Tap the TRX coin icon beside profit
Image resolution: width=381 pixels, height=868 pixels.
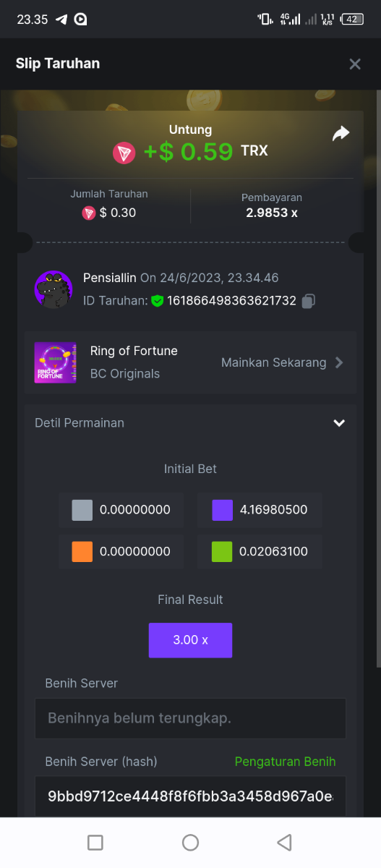124,152
